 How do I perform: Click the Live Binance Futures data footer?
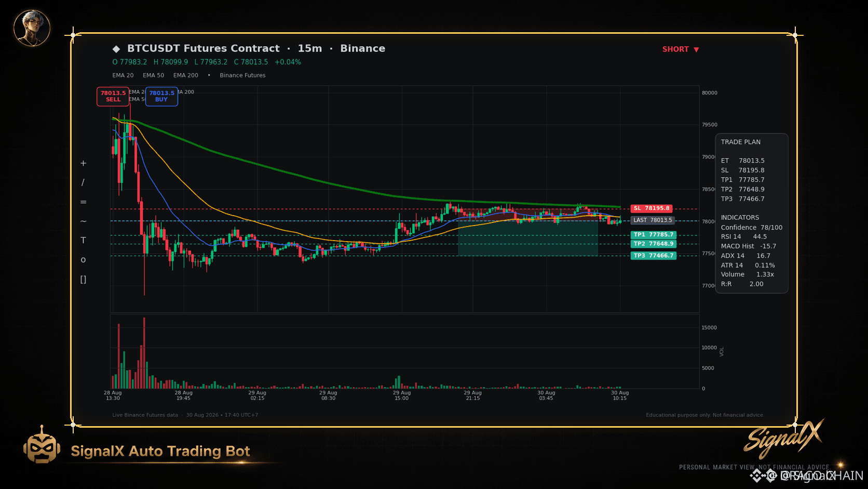(145, 415)
